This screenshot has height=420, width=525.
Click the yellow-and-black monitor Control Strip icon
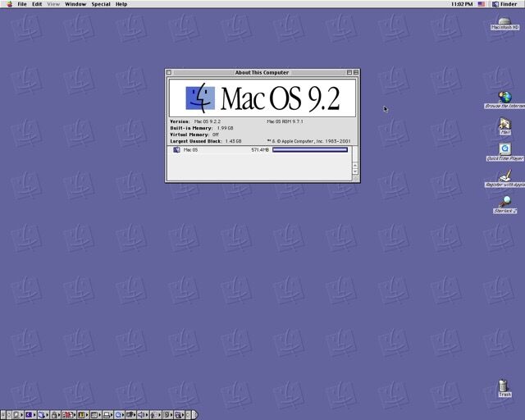82,415
